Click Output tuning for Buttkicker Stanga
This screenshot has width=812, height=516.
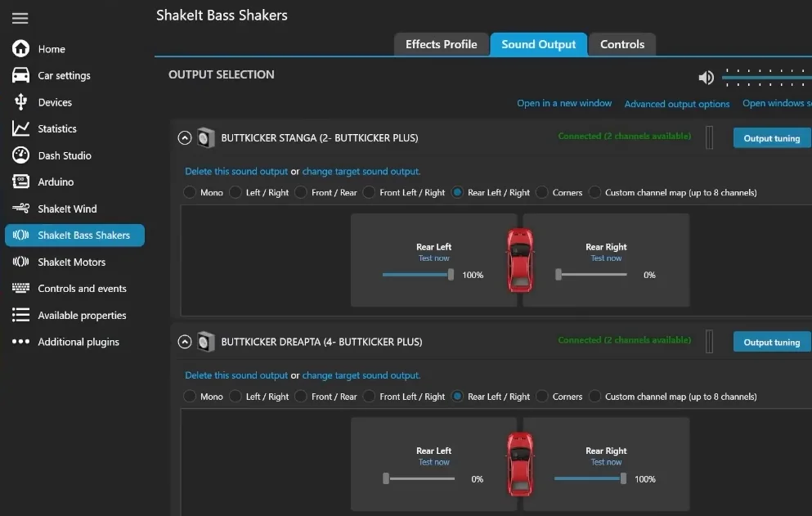tap(772, 138)
